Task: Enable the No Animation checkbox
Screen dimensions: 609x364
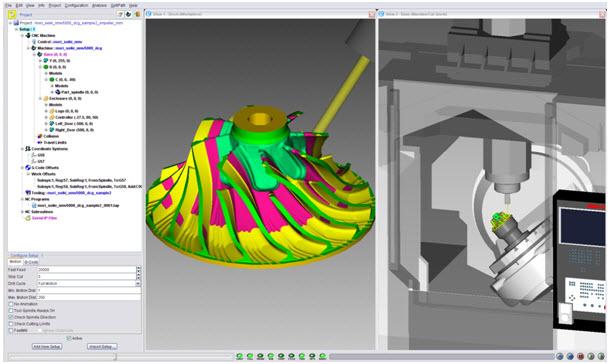Action: point(11,304)
